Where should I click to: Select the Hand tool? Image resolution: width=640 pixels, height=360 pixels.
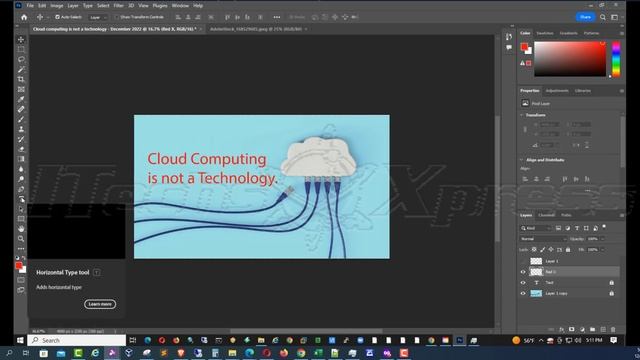pos(21,229)
